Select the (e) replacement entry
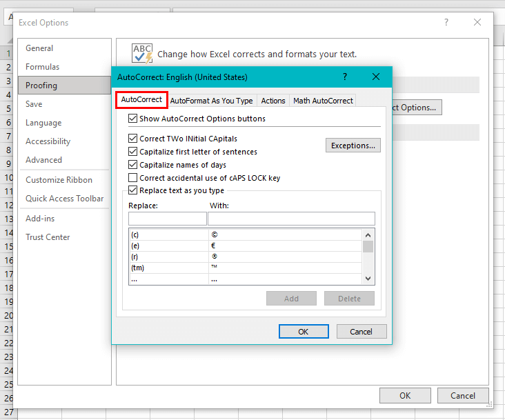This screenshot has width=505, height=420. pos(246,246)
